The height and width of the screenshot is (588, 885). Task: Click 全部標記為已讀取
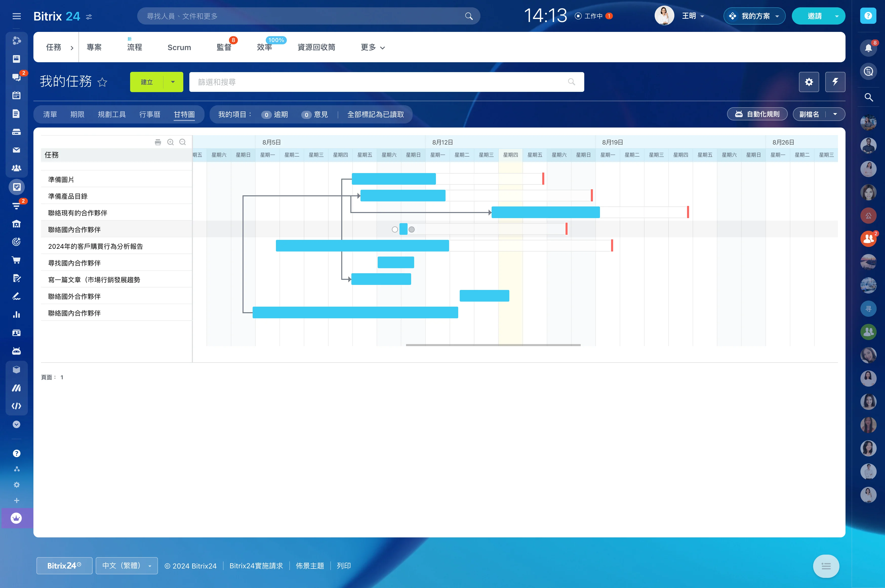(375, 114)
